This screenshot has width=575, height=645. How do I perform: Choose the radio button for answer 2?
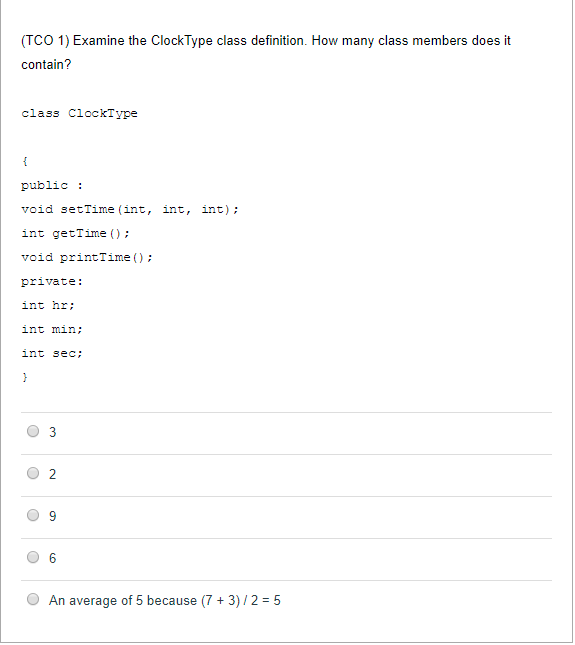click(x=33, y=473)
